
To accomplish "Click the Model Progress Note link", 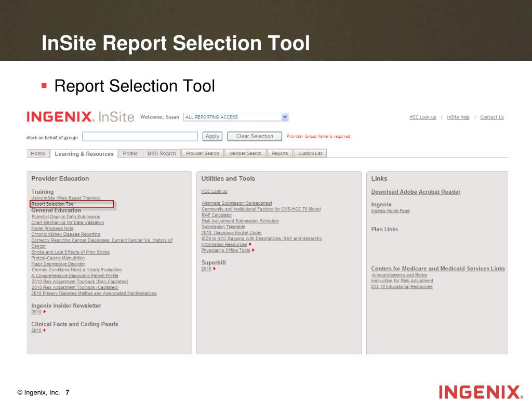I will tap(52, 229).
